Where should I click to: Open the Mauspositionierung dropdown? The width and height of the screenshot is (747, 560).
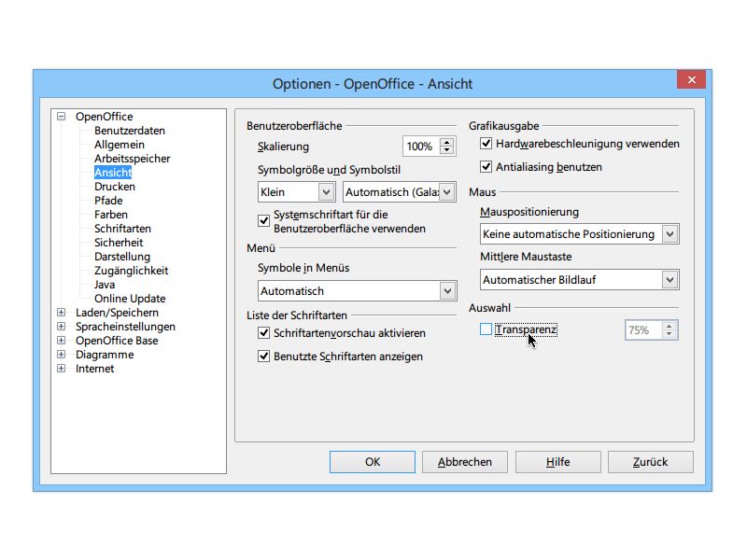579,234
